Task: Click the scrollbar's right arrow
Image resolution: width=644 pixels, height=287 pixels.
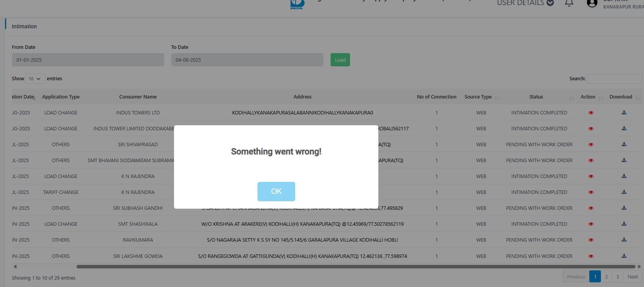Action: (x=639, y=267)
